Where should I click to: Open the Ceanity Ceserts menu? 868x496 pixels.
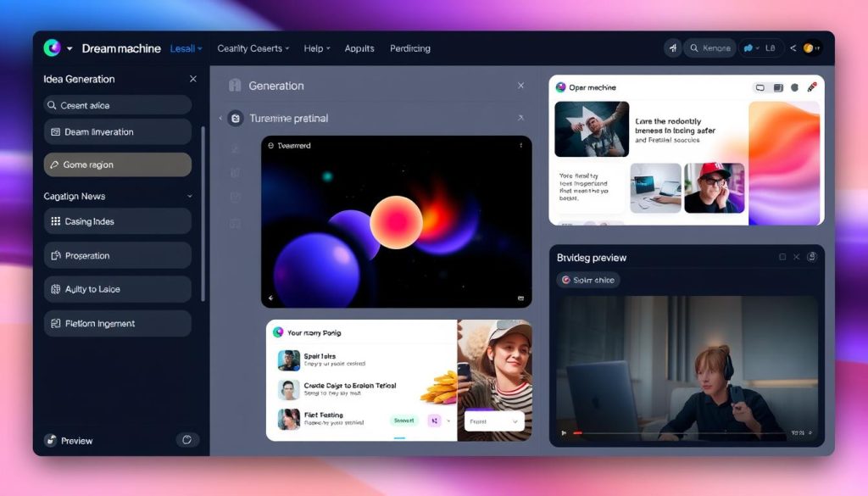[253, 48]
